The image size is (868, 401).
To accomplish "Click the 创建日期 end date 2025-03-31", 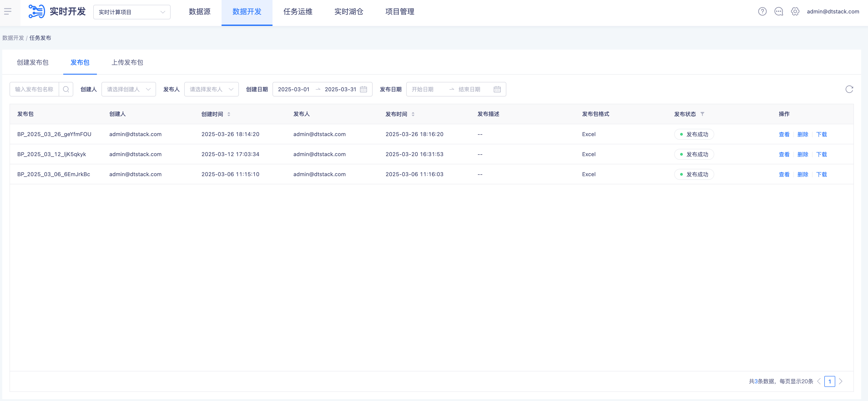I will tap(340, 89).
